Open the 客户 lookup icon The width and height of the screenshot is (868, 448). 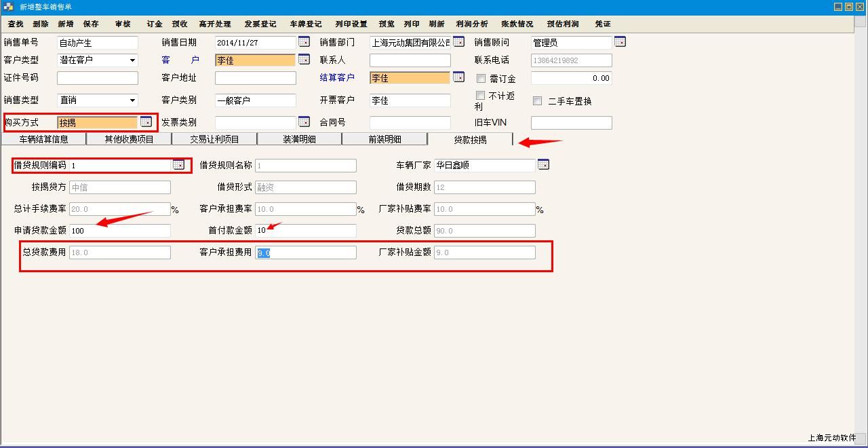tap(304, 60)
